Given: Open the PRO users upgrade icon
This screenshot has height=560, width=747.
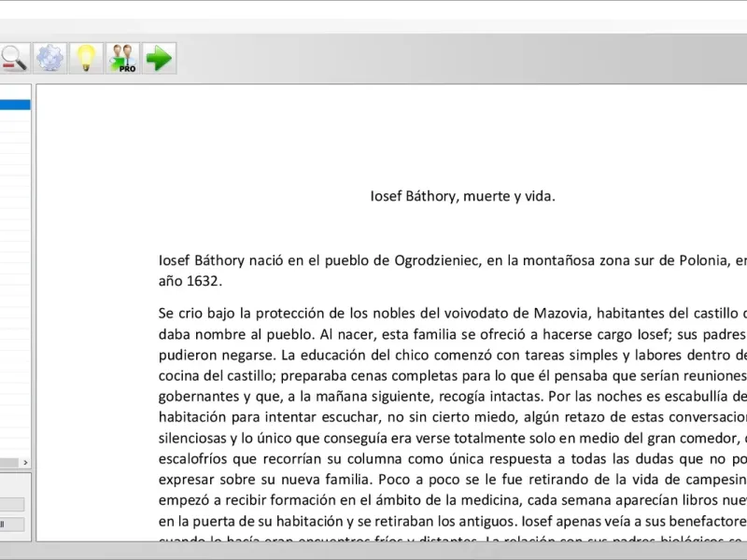Looking at the screenshot, I should pos(123,58).
